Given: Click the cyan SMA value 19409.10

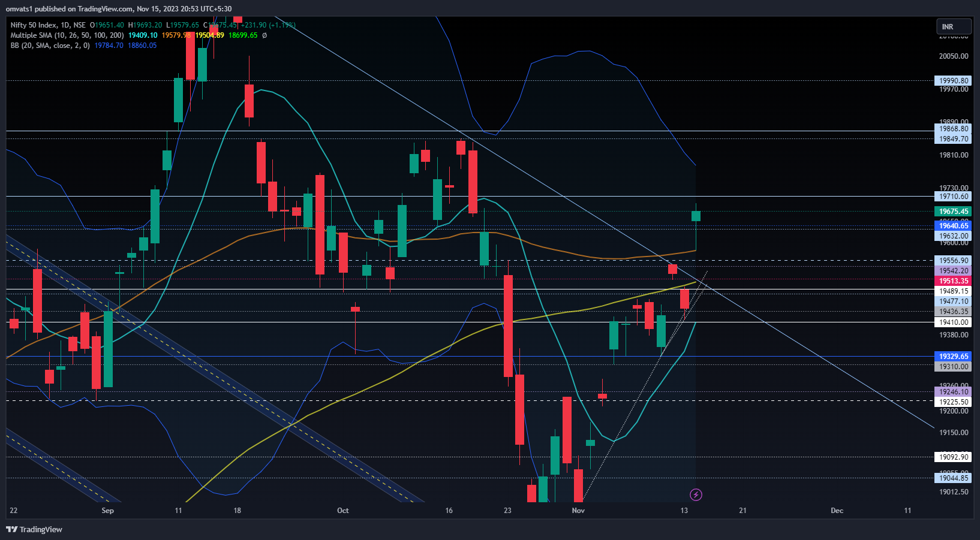Looking at the screenshot, I should tap(143, 35).
